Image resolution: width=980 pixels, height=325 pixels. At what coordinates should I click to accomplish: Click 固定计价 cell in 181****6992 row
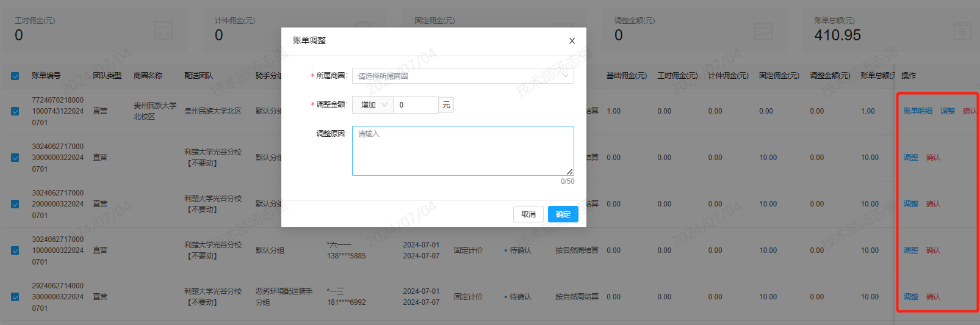coord(468,297)
